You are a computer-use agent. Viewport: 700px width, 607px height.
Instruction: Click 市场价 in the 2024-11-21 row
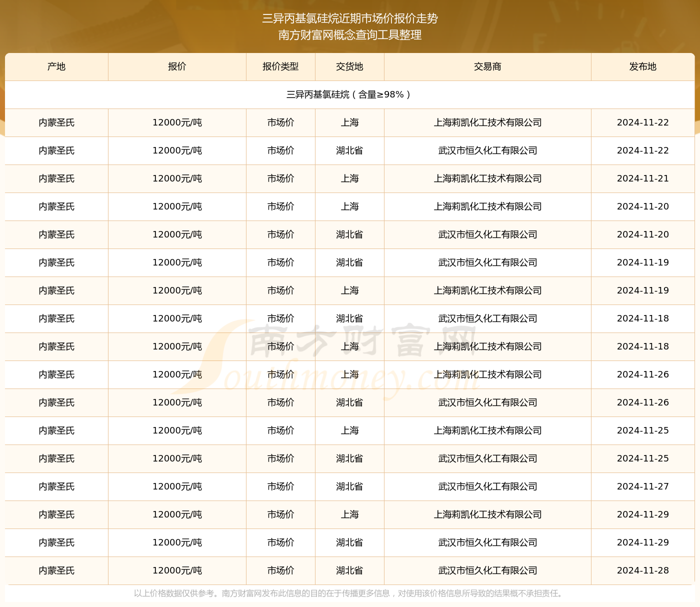point(280,178)
